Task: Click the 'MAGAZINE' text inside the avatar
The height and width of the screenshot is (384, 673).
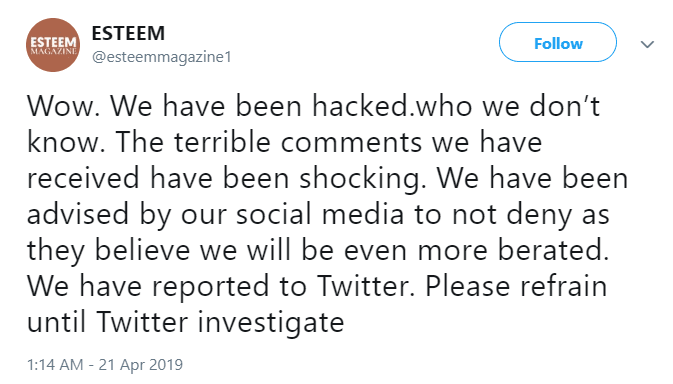Action: (x=53, y=51)
